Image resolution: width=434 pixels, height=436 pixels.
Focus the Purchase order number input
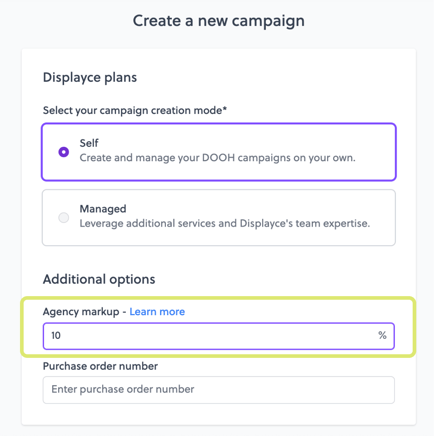click(x=219, y=390)
